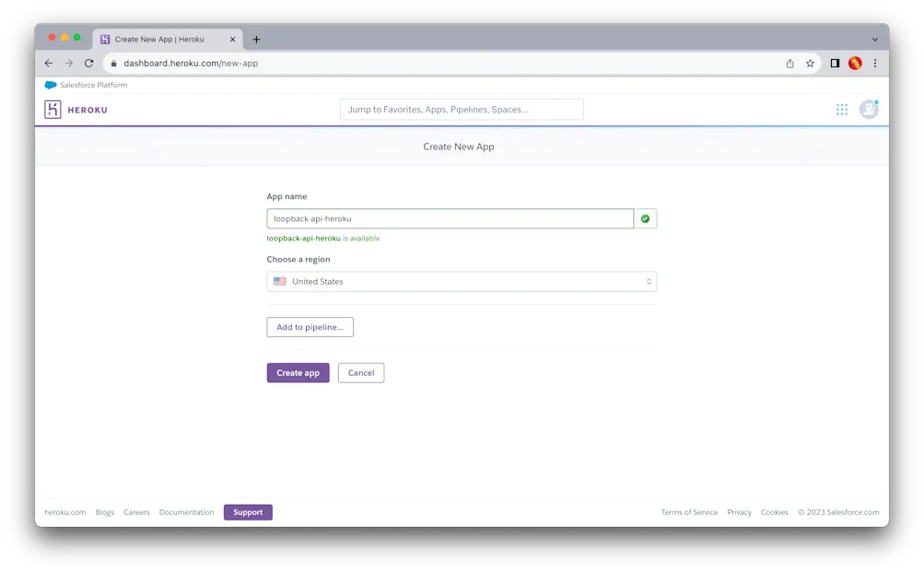The height and width of the screenshot is (573, 924).
Task: Click the Heroku logo icon
Action: 52,109
